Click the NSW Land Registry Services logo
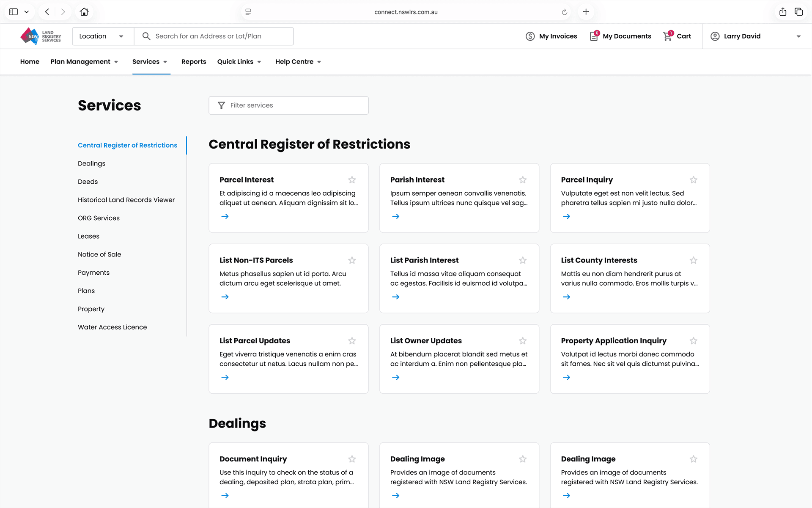 41,36
